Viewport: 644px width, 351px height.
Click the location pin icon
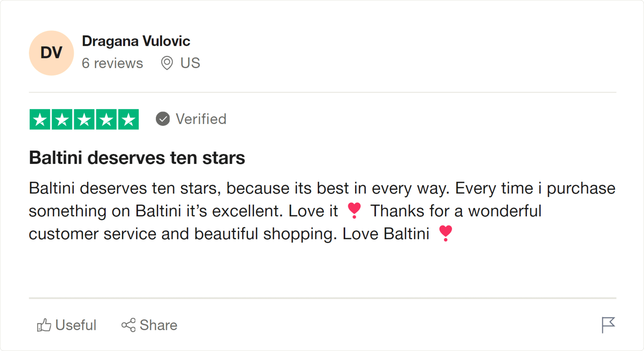[167, 63]
